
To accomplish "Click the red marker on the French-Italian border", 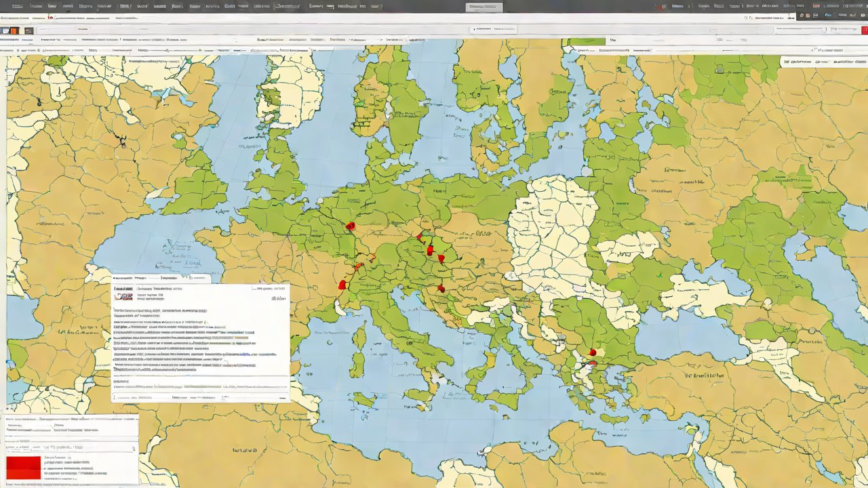I will [342, 285].
